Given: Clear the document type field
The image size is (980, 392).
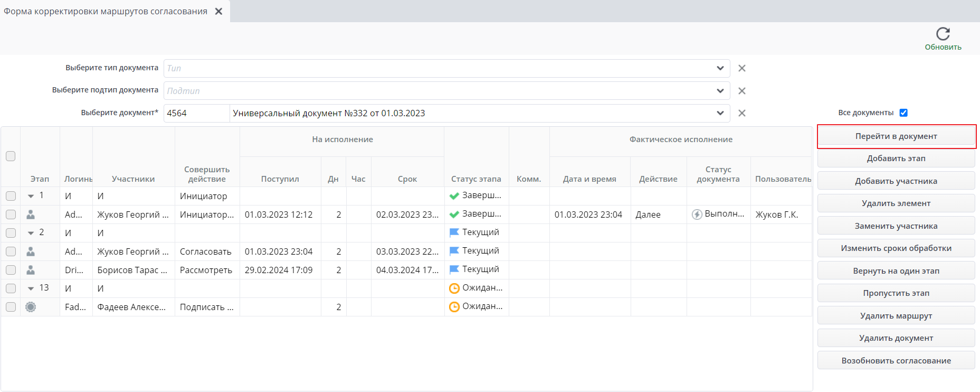Looking at the screenshot, I should pyautogui.click(x=741, y=68).
